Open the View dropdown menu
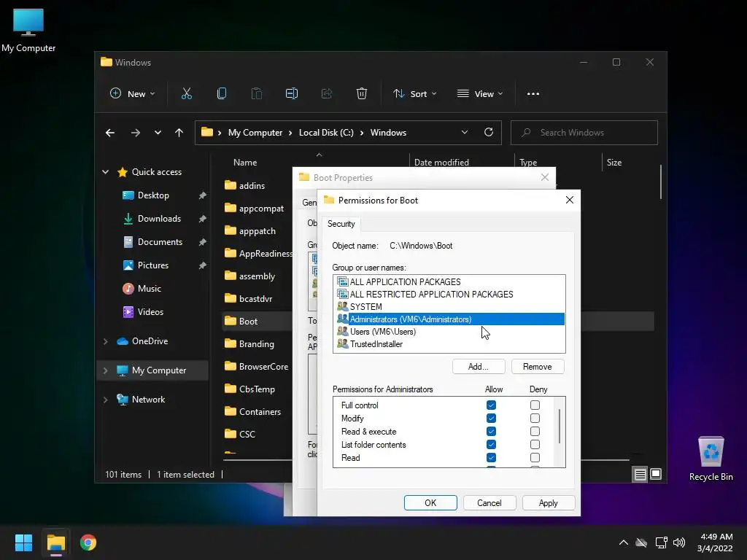This screenshot has width=747, height=560. click(480, 94)
